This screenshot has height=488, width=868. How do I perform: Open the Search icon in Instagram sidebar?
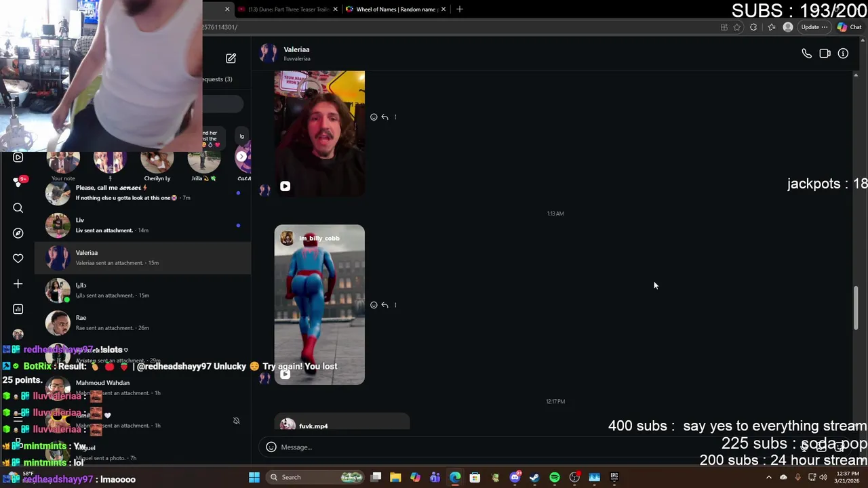(x=18, y=208)
